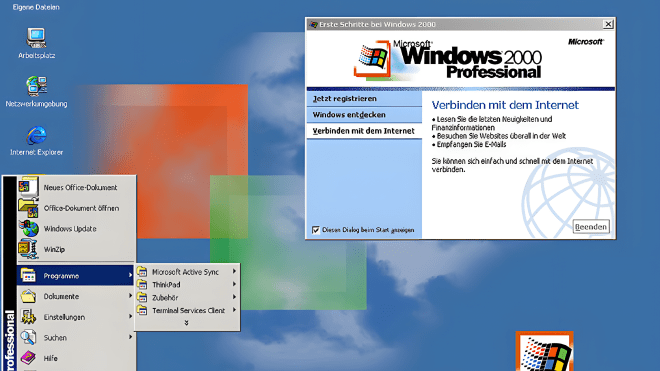Click the Microsoft Active Sync folder icon

[x=142, y=272]
